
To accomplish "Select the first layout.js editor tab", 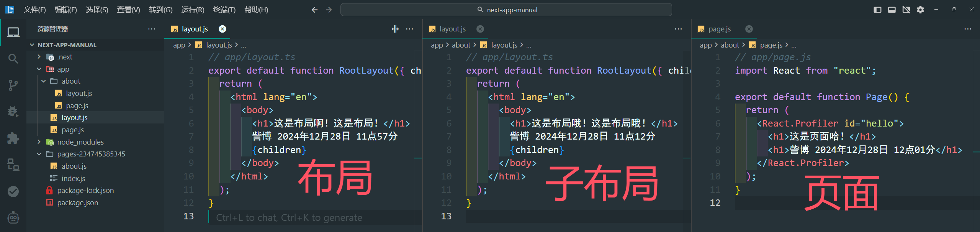I will [198, 29].
